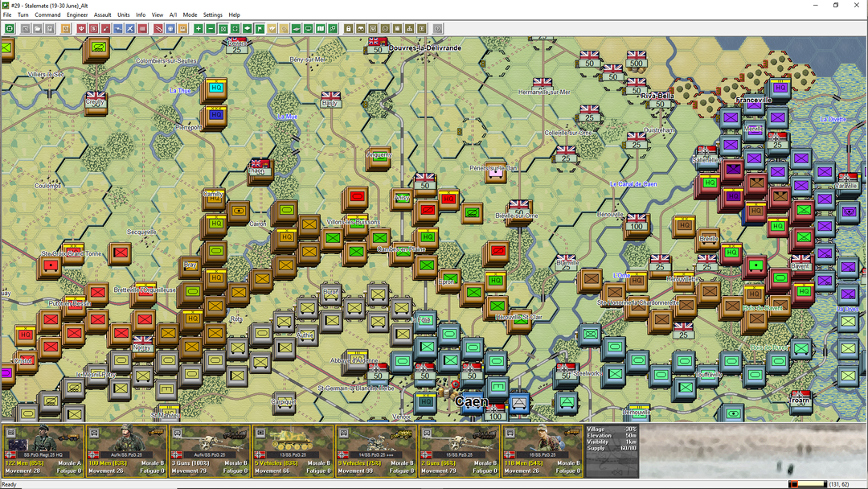Open the Assault menu
Image resolution: width=868 pixels, height=489 pixels.
pos(102,15)
